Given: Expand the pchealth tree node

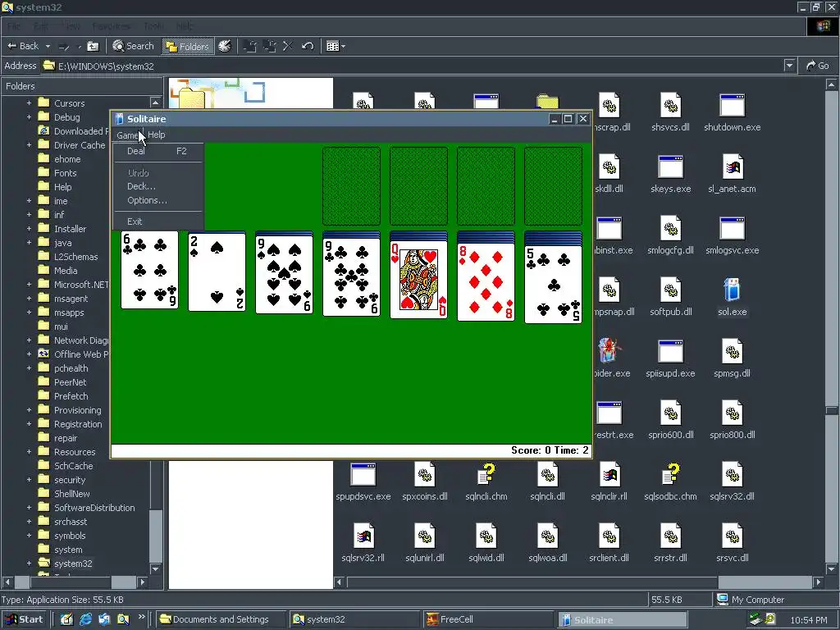Looking at the screenshot, I should [x=29, y=368].
